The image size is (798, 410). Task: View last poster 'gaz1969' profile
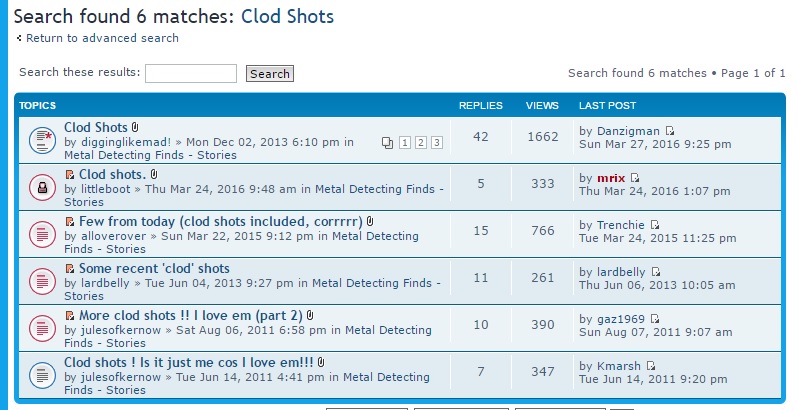pos(621,319)
